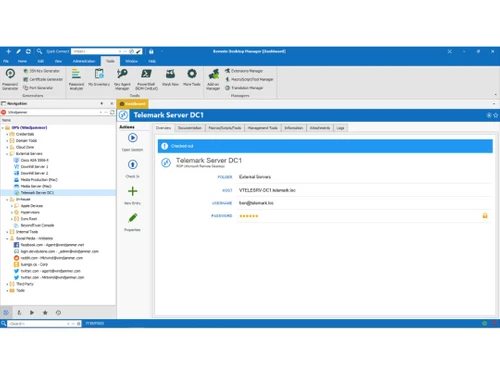Open the More Tools gear
500x375 pixels.
click(x=192, y=78)
